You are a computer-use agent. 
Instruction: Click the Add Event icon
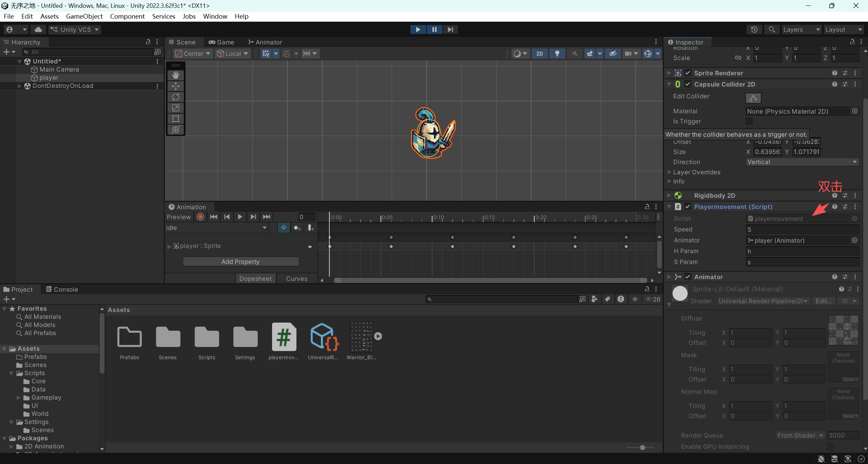click(x=311, y=228)
